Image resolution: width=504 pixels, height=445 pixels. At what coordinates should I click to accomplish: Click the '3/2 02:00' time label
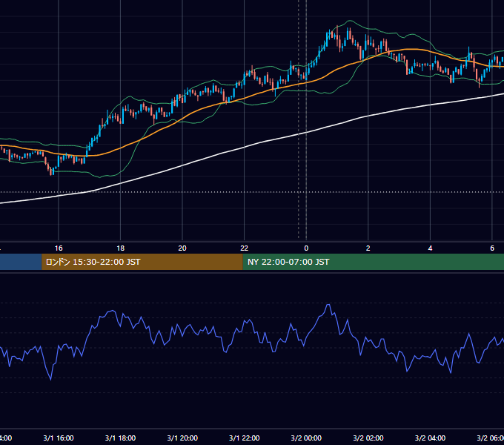[x=368, y=438]
